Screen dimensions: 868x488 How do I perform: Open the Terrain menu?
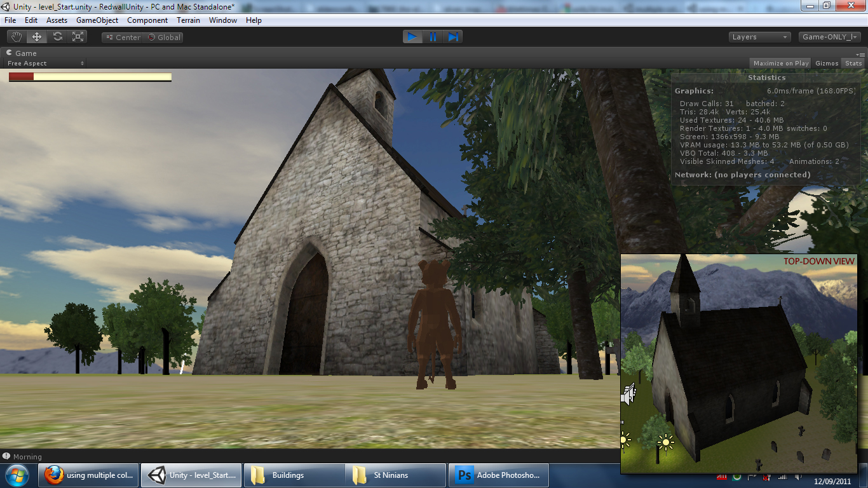pos(188,20)
